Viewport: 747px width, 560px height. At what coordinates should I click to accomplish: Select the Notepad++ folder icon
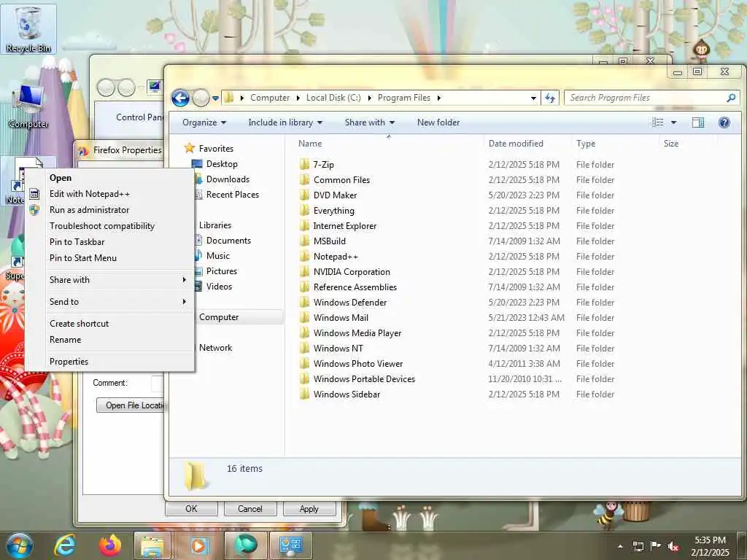(304, 256)
